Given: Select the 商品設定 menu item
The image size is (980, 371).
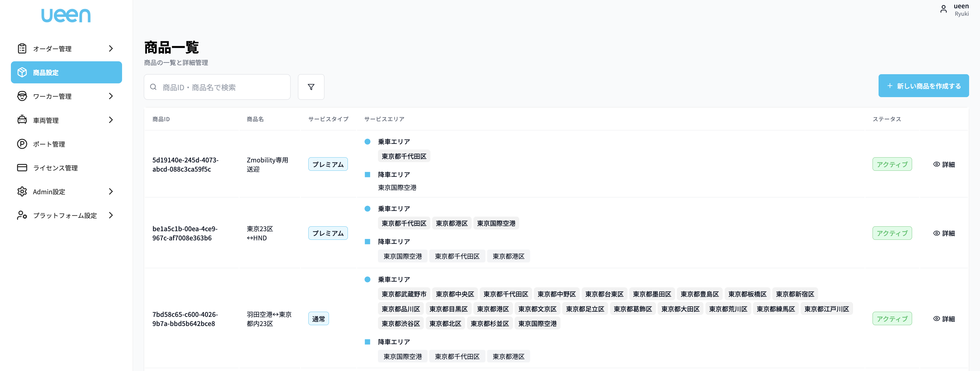Looking at the screenshot, I should [66, 72].
